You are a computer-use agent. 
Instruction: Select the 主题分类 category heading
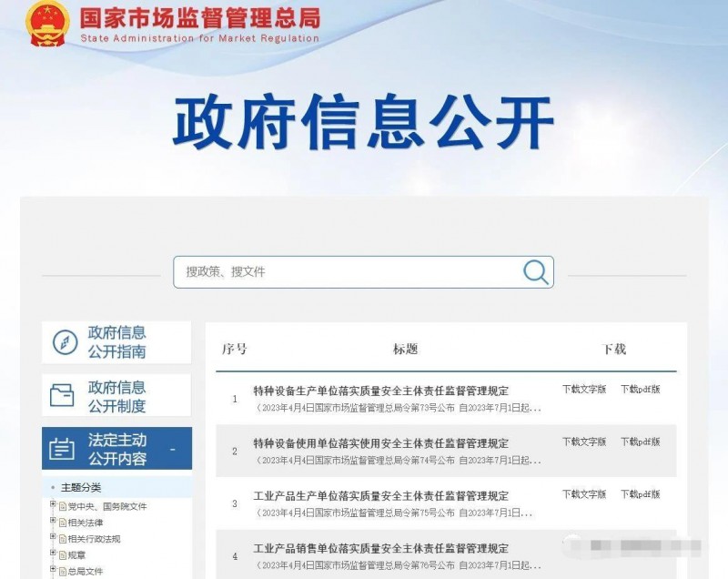coord(81,487)
